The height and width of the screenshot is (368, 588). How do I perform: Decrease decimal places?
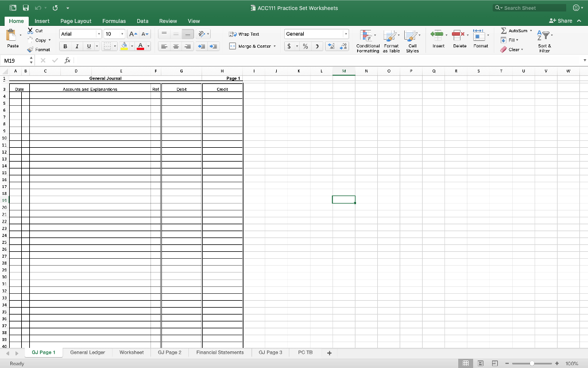click(x=343, y=46)
